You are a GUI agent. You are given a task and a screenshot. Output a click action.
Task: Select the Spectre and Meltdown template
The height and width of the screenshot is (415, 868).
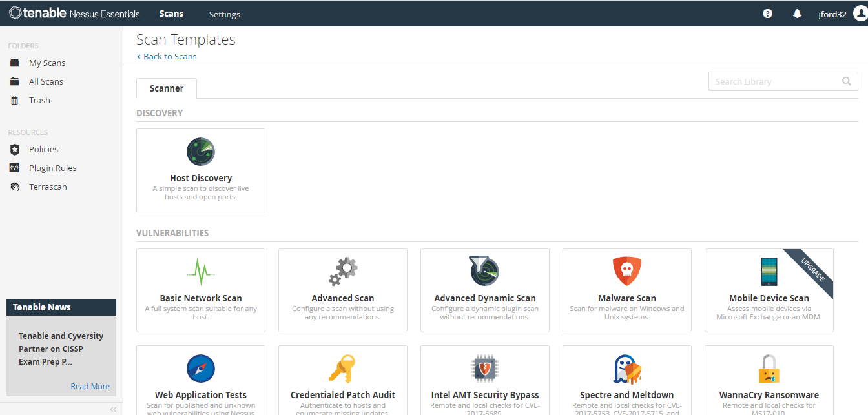[x=626, y=381]
